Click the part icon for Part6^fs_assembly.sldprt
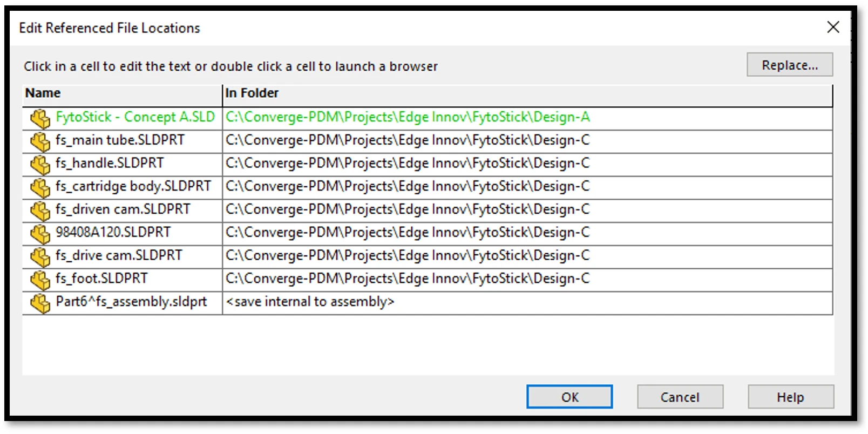The height and width of the screenshot is (434, 868). pos(40,303)
